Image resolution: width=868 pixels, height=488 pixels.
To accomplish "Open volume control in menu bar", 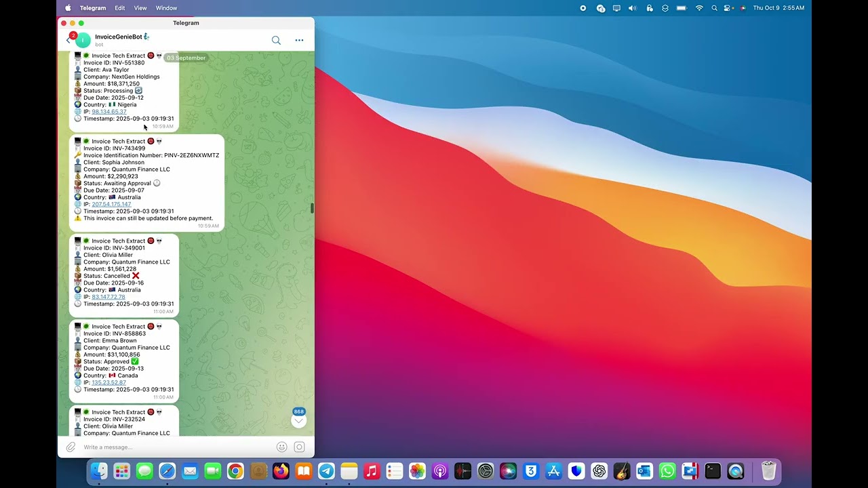I will pyautogui.click(x=633, y=8).
